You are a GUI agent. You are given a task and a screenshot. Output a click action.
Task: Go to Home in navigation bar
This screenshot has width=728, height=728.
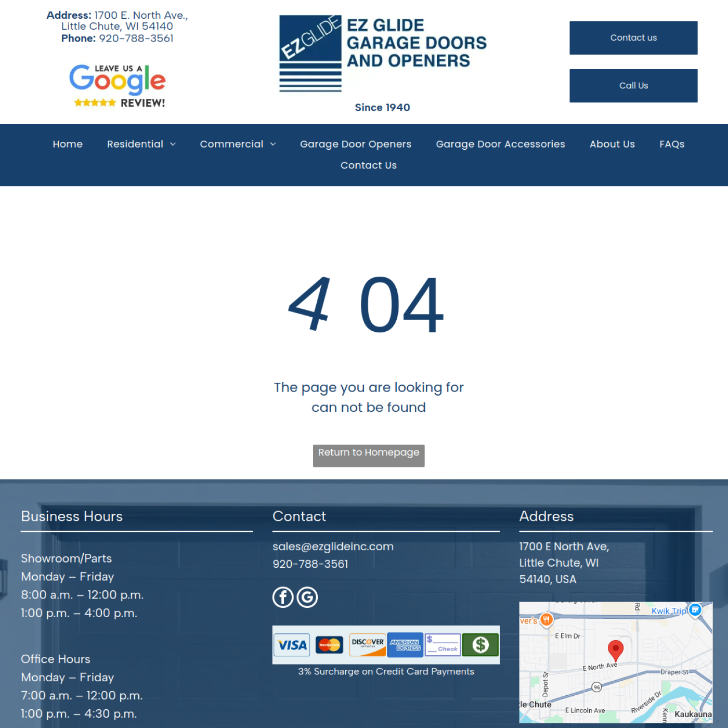(68, 144)
